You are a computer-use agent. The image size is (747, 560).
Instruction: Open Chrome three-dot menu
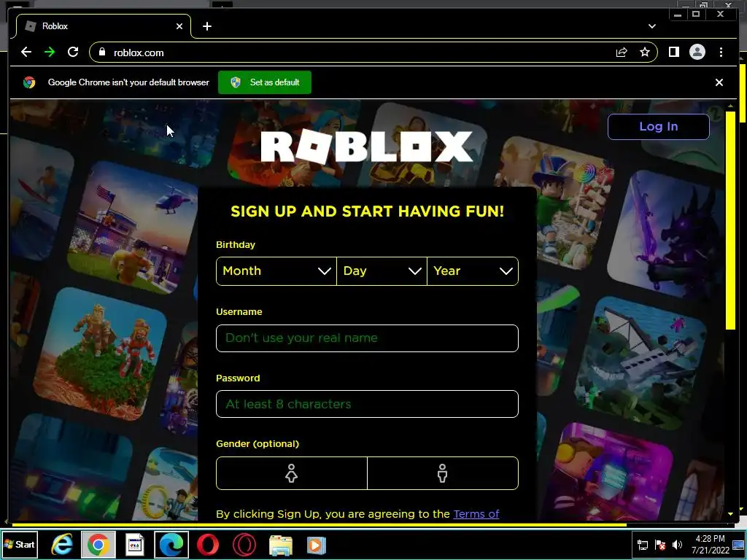(x=721, y=52)
